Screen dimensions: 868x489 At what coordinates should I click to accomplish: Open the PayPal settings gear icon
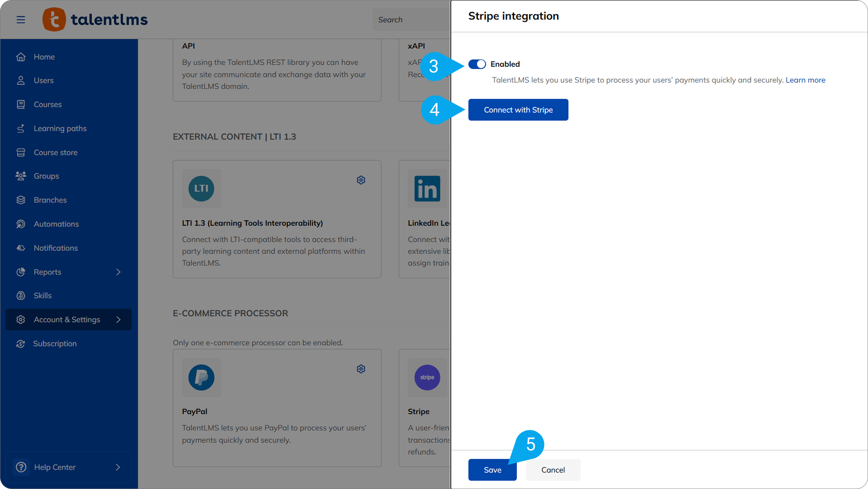pyautogui.click(x=361, y=369)
